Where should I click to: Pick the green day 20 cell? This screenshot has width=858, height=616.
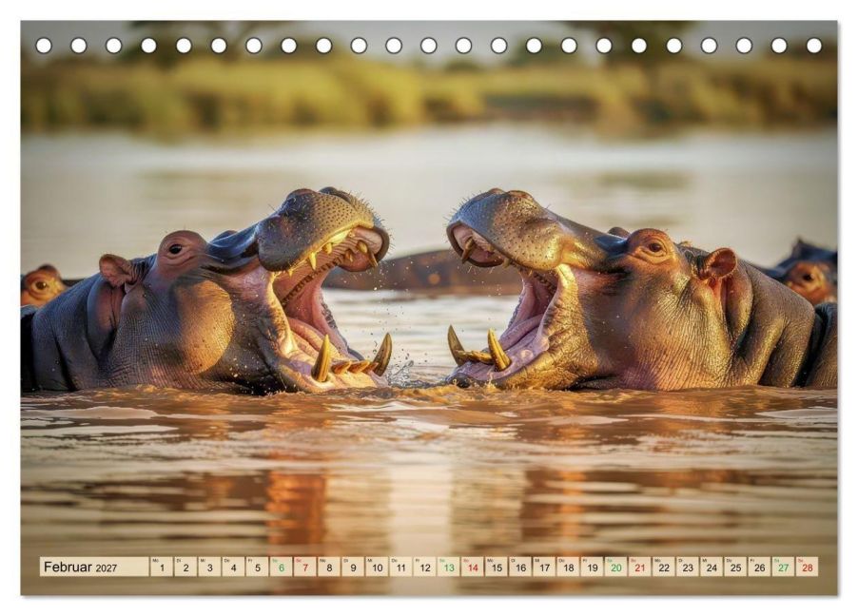pos(616,567)
